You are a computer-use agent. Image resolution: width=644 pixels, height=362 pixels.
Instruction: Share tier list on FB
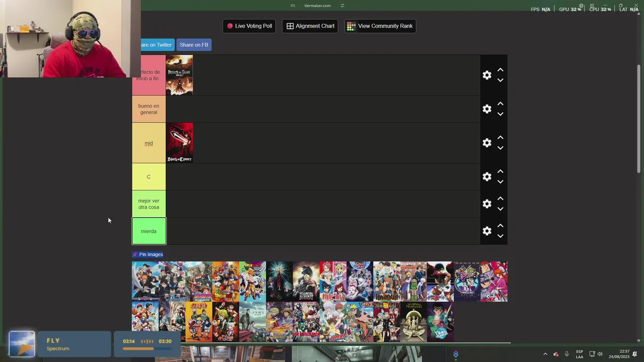194,45
